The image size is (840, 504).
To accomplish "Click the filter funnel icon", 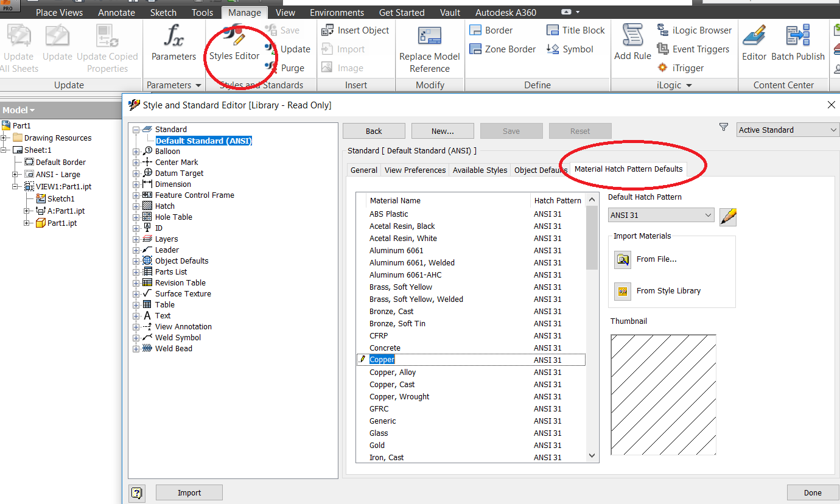I will (x=723, y=127).
